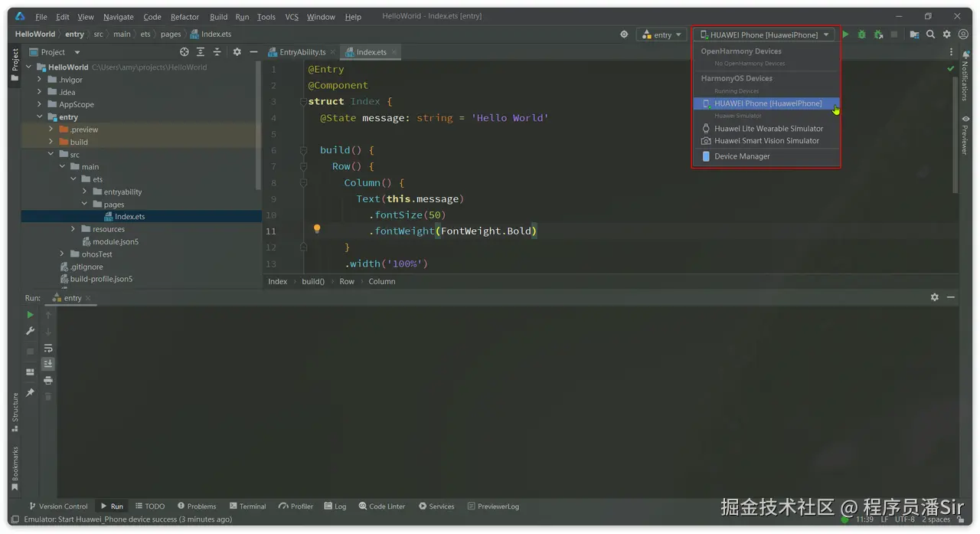Open the Notifications side panel

tap(965, 77)
